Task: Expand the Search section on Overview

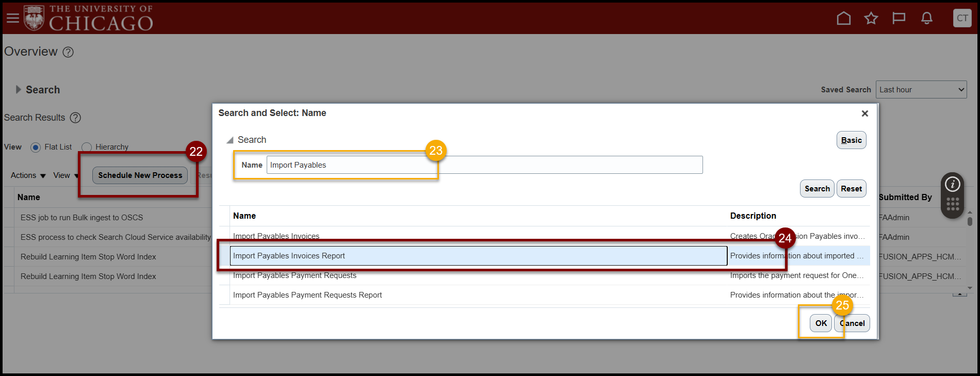Action: (19, 90)
